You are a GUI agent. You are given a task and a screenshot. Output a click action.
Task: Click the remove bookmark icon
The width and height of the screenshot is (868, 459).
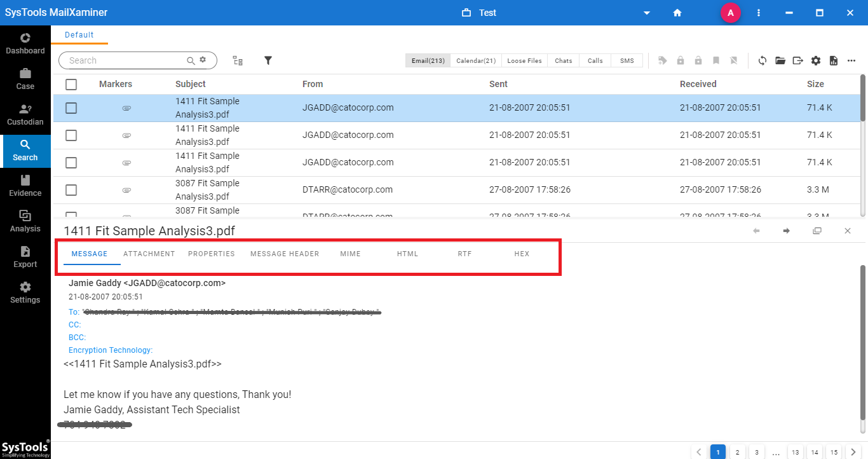pos(734,60)
